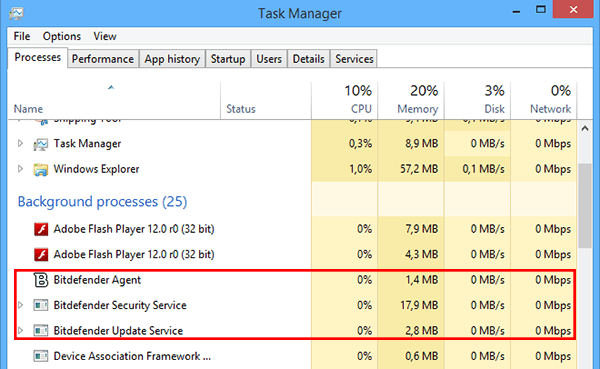Click the Bitdefender Agent B icon
Viewport: 600px width, 369px height.
point(41,280)
